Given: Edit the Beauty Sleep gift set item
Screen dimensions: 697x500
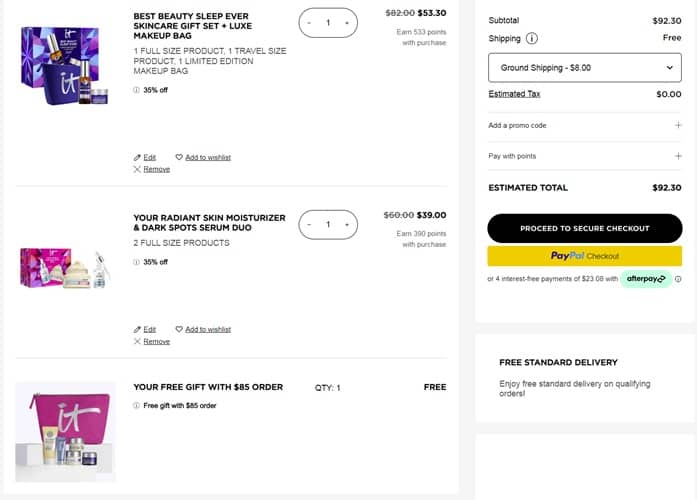Looking at the screenshot, I should (145, 157).
